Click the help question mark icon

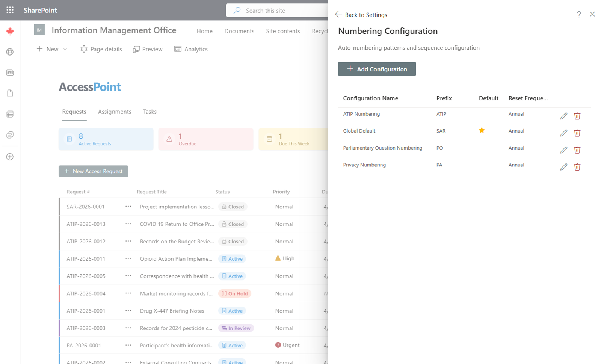tap(578, 14)
